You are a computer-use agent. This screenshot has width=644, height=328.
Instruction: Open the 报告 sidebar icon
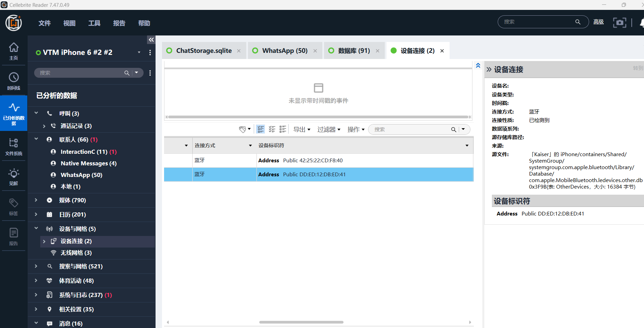click(x=14, y=237)
